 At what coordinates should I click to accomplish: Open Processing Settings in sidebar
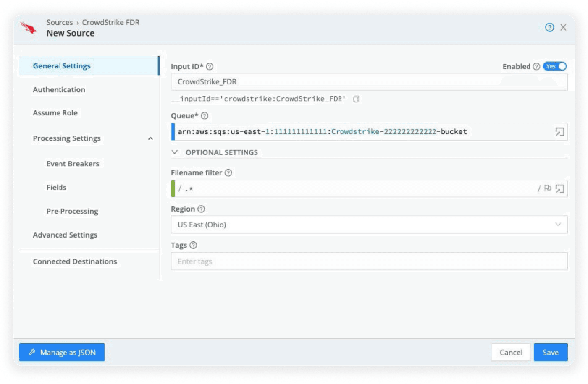coord(67,138)
